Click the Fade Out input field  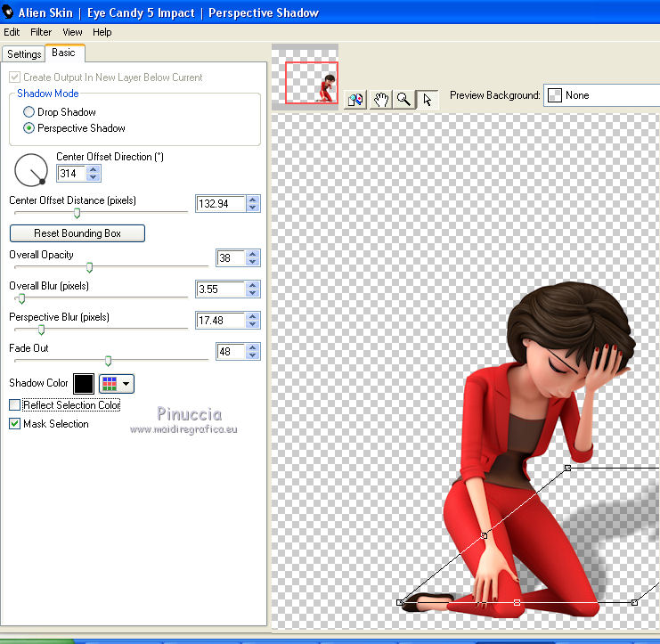pos(231,352)
